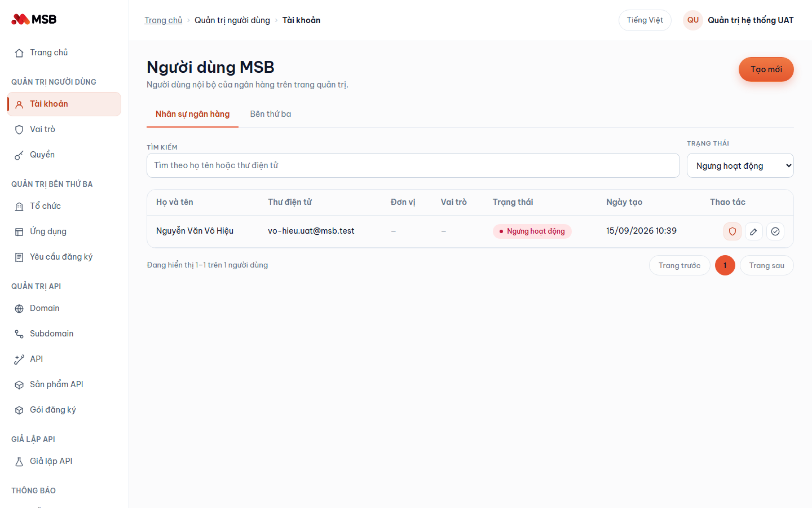
Task: Go to previous page with Trang trước
Action: [679, 265]
